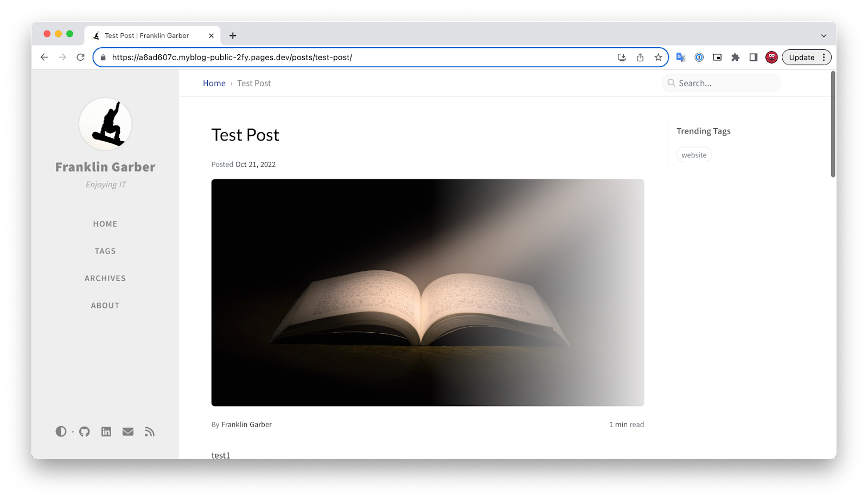The image size is (868, 501).
Task: Bookmark this page with the star icon
Action: pos(658,58)
